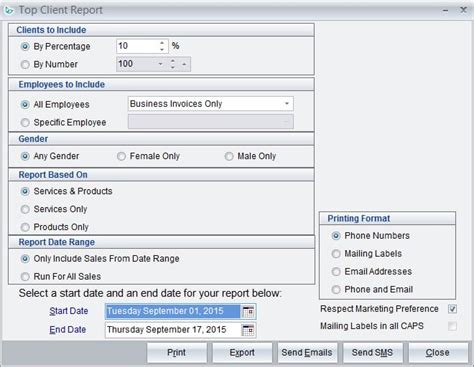Base report on Products Only

[x=25, y=227]
